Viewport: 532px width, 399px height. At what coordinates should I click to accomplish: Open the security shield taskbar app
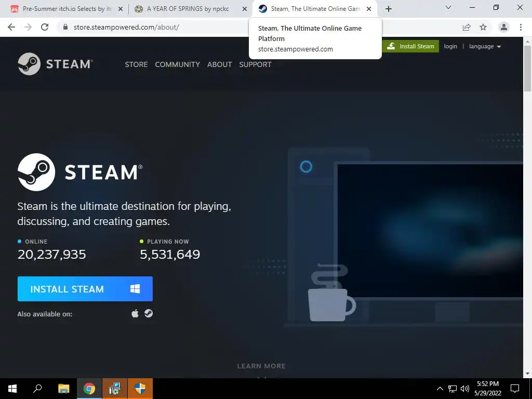tap(140, 389)
